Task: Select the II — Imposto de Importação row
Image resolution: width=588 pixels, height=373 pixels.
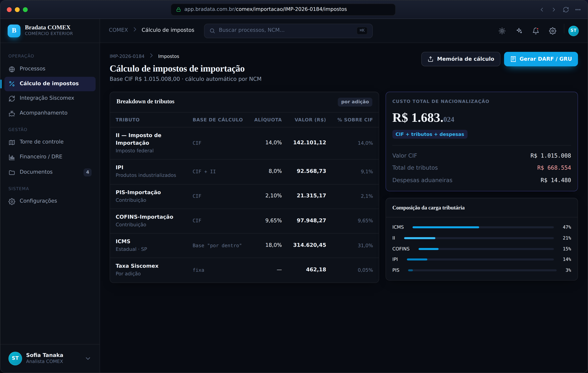Action: click(x=244, y=143)
